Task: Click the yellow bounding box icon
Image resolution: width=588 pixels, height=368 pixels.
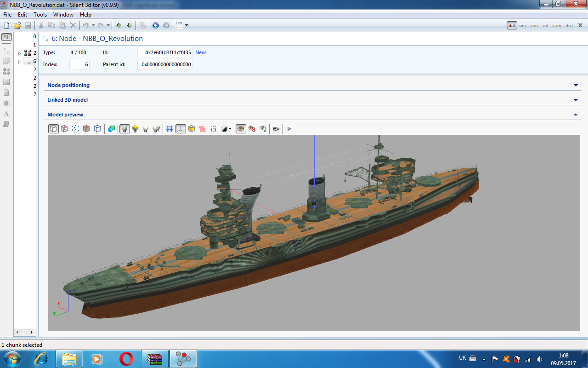Action: click(x=192, y=129)
